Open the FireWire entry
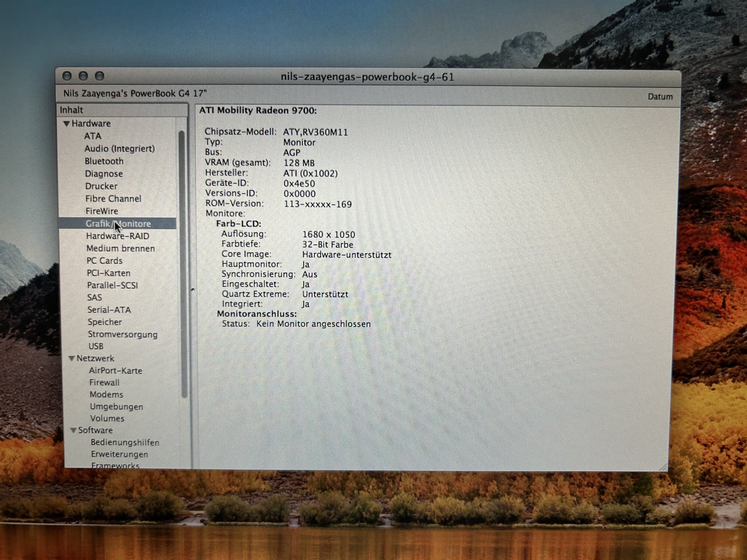 [x=102, y=211]
